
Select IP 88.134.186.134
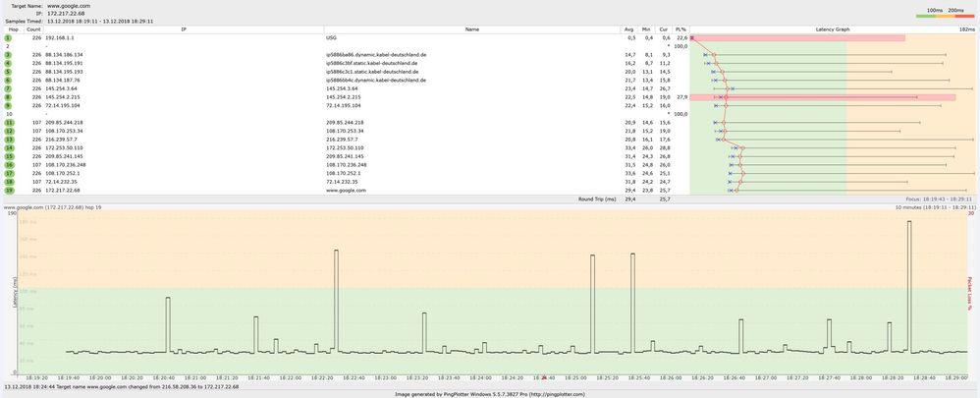click(64, 55)
